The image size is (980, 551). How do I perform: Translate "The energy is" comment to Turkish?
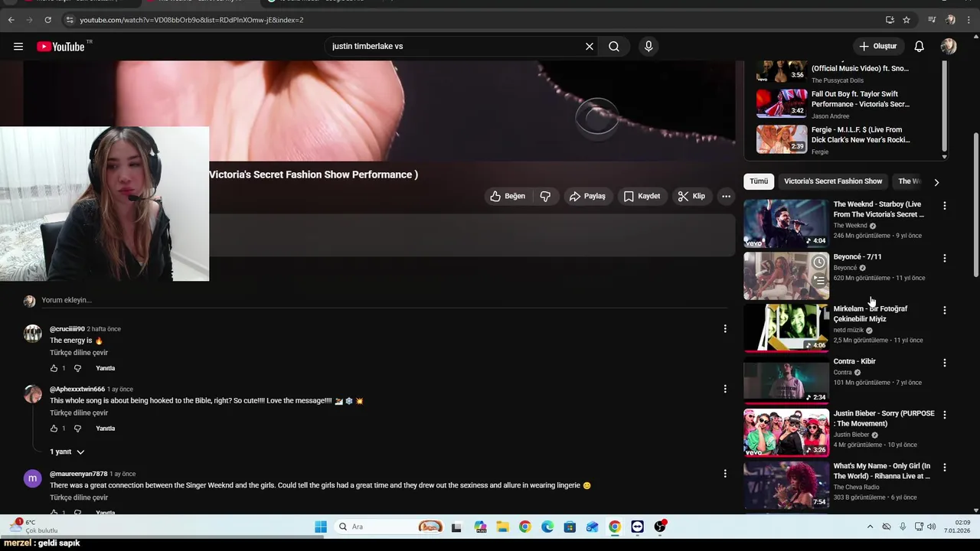(79, 353)
